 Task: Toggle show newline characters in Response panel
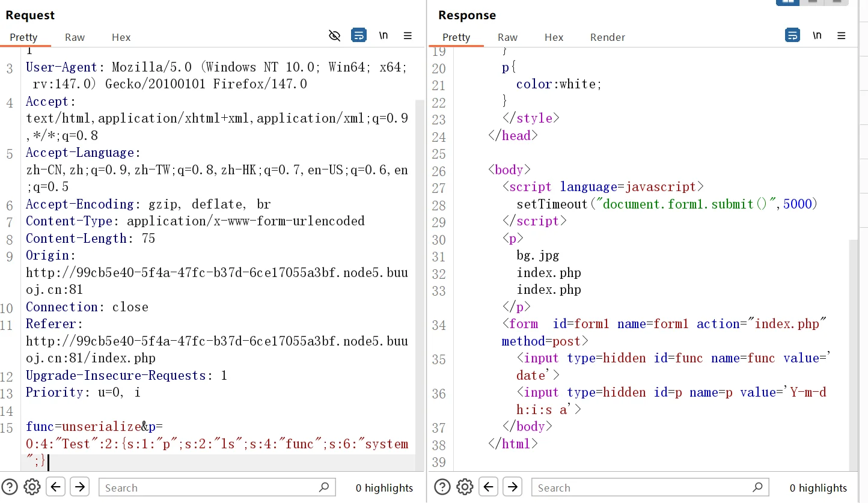(817, 36)
